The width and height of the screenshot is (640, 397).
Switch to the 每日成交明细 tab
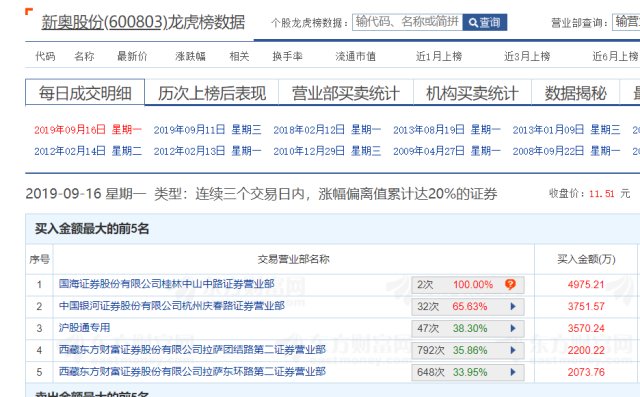[x=85, y=93]
